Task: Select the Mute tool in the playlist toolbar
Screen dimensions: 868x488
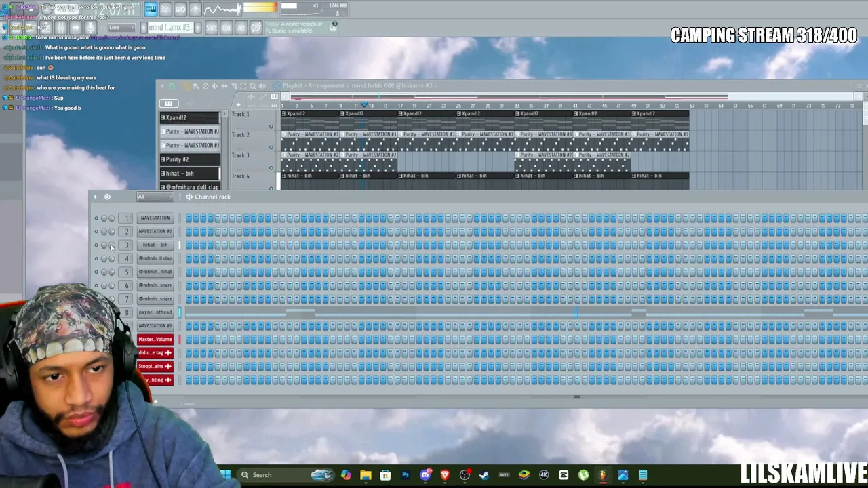Action: pos(215,86)
